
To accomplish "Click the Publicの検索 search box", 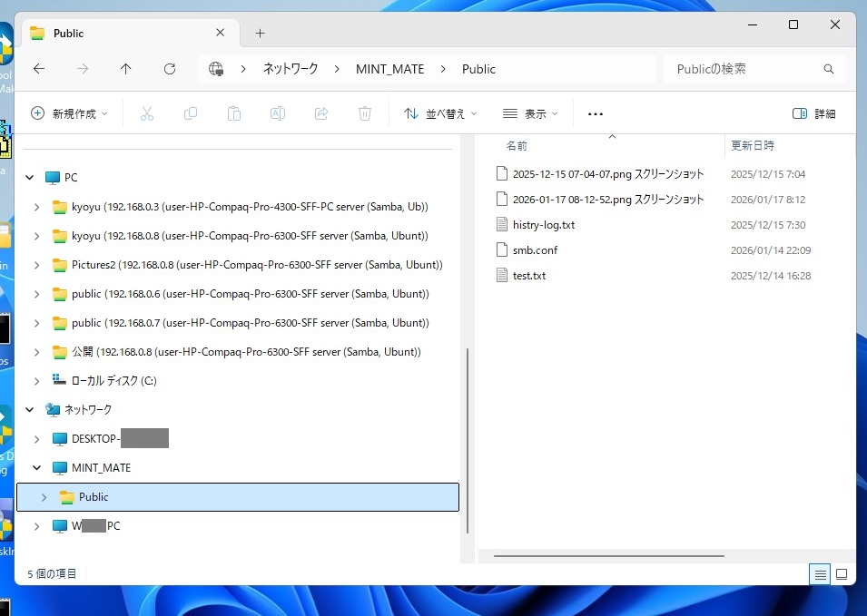I will point(744,69).
